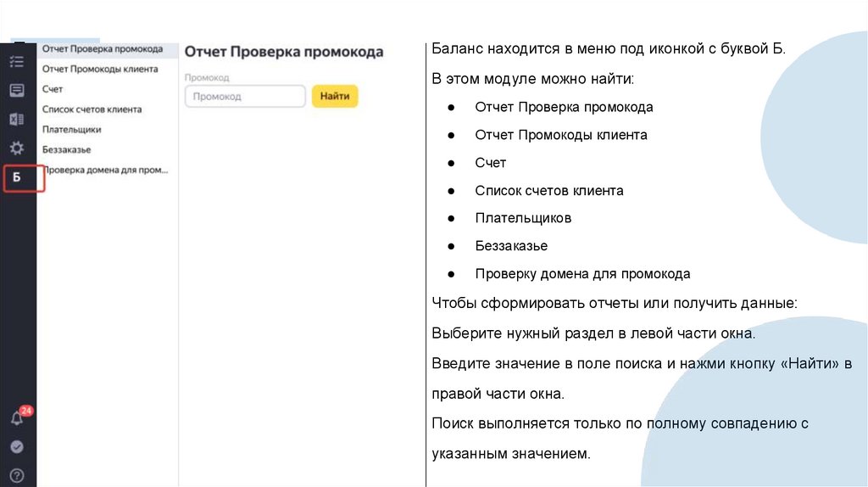Open the settings gear icon in sidebar

pyautogui.click(x=17, y=148)
